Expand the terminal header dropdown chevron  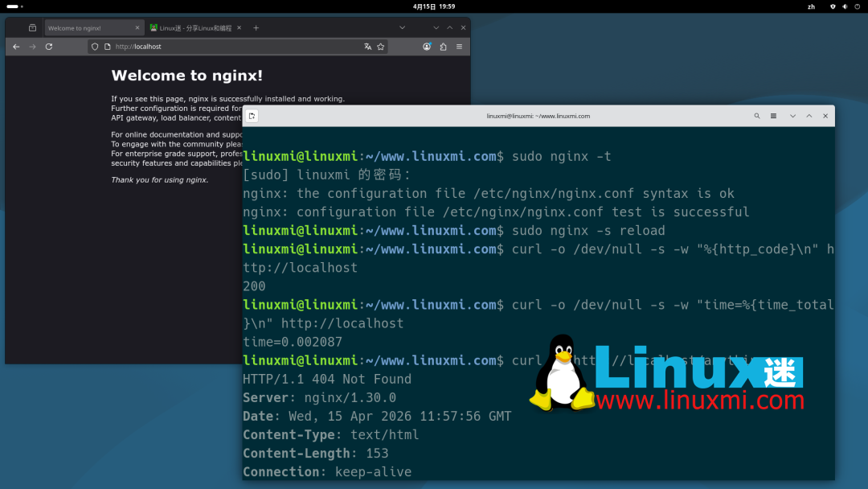pos(792,115)
